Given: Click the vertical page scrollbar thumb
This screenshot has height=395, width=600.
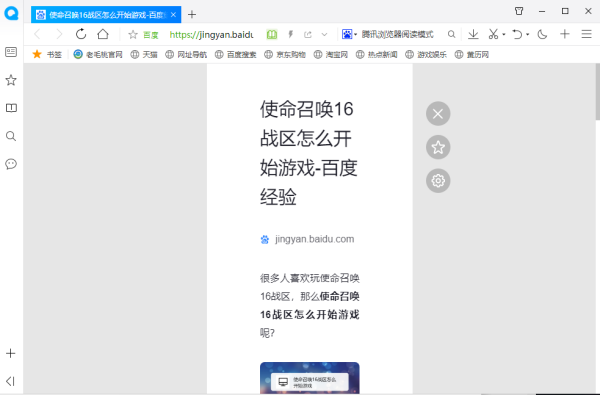Looking at the screenshot, I should pos(597,92).
